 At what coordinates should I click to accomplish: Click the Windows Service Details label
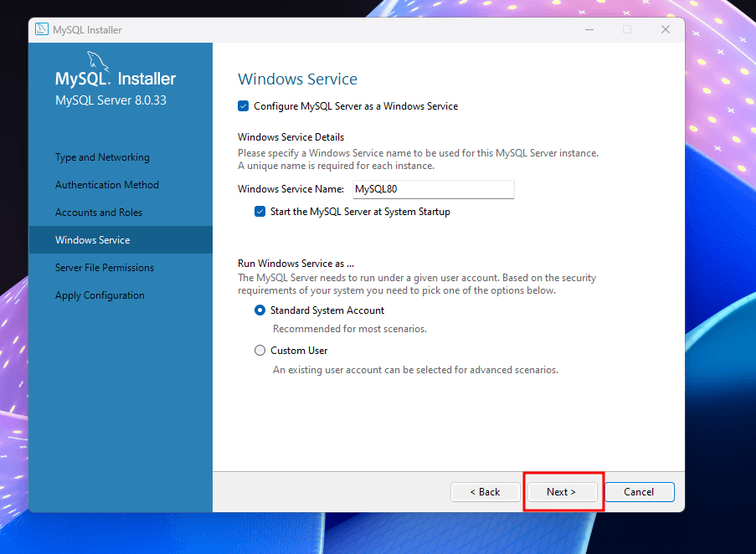pos(291,137)
